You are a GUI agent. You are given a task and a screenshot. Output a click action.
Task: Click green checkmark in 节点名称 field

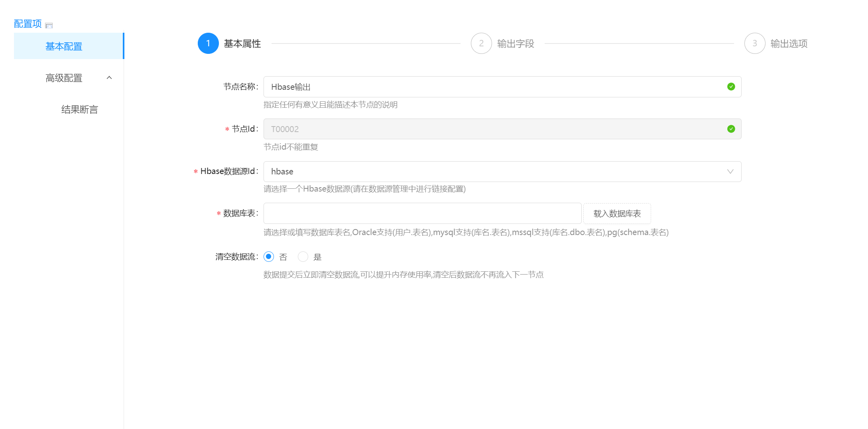pos(731,87)
